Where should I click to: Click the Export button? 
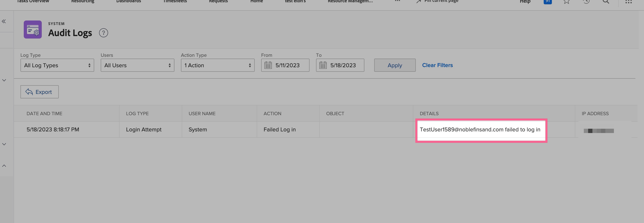click(40, 92)
